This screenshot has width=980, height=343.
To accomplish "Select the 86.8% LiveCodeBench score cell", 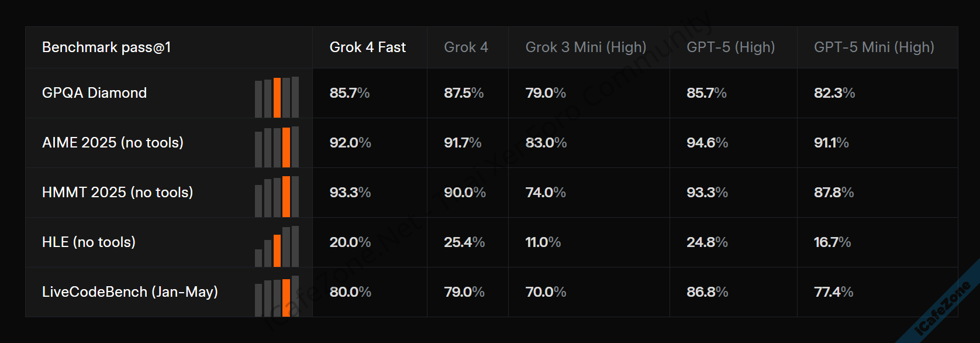I will 707,292.
